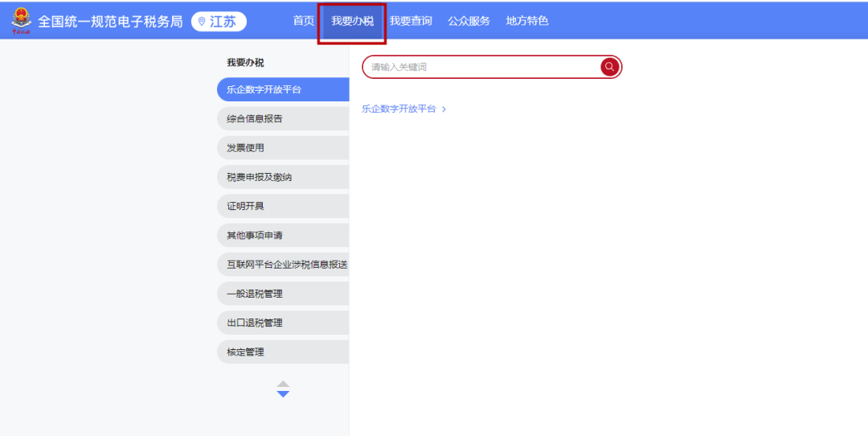
Task: Select 其他事项申请 category
Action: coord(283,236)
